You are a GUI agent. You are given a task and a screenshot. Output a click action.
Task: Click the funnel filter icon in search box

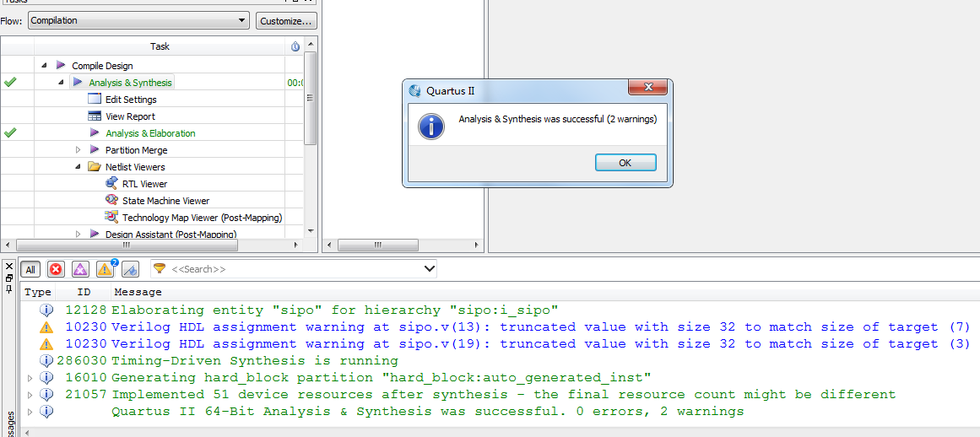(160, 268)
